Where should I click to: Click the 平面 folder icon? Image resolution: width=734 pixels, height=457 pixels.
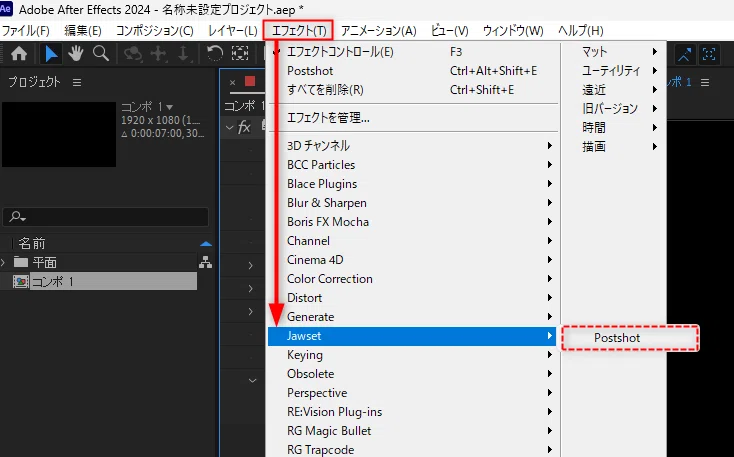[x=21, y=262]
